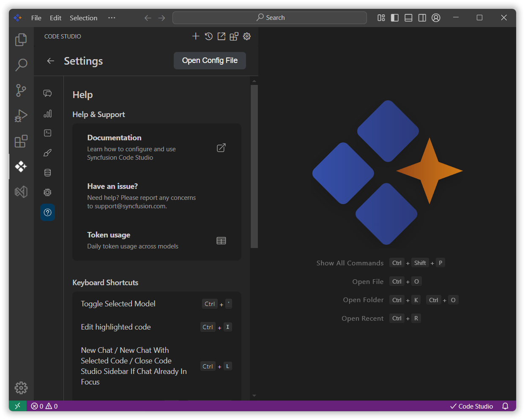The width and height of the screenshot is (525, 420).
Task: Open the Documentation external link
Action: coord(221,148)
